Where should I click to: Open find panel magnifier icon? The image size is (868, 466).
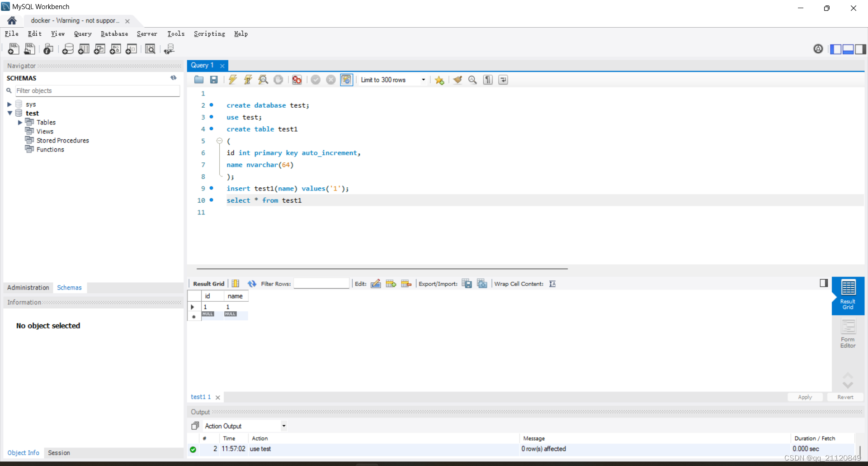coord(472,80)
